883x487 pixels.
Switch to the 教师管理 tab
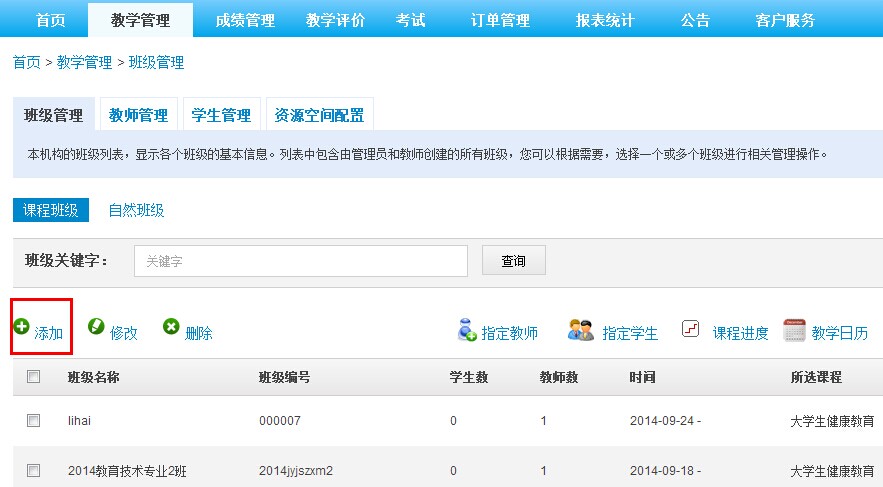138,115
